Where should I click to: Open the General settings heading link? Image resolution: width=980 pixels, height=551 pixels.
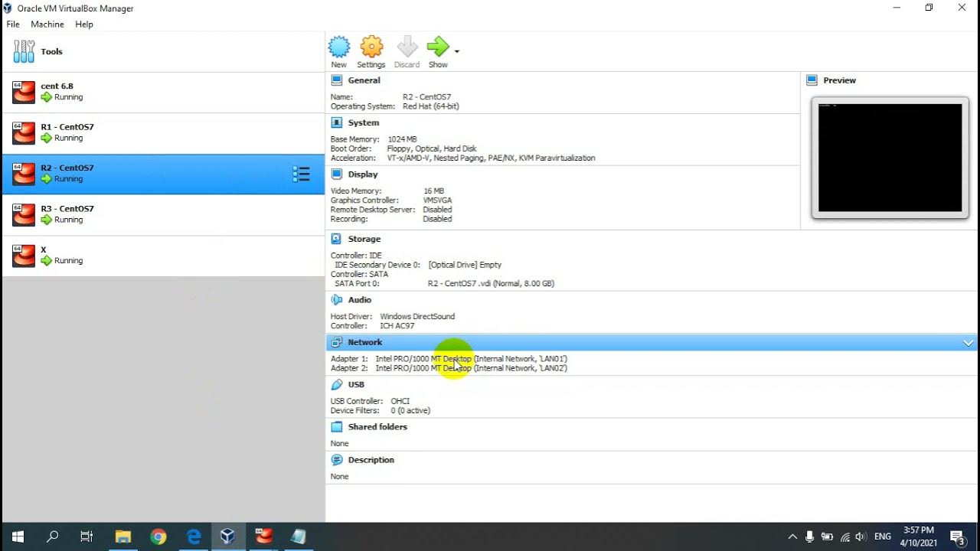click(x=364, y=80)
